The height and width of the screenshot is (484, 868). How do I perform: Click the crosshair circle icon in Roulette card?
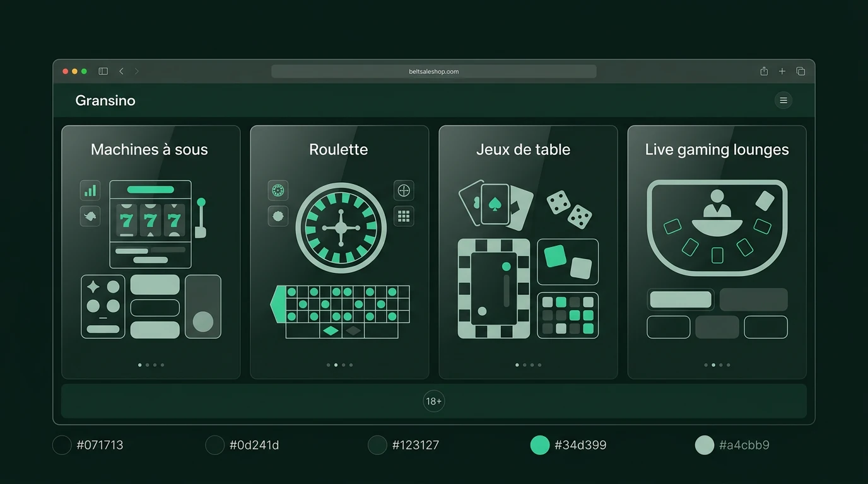(404, 190)
